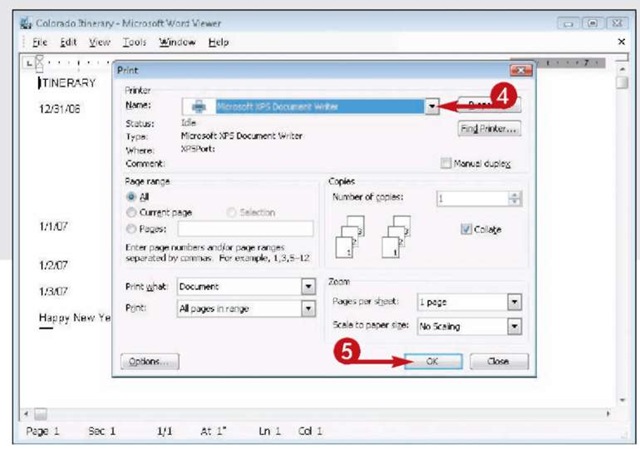This screenshot has height=449, width=640.
Task: Select the Current page radio button
Action: (131, 212)
